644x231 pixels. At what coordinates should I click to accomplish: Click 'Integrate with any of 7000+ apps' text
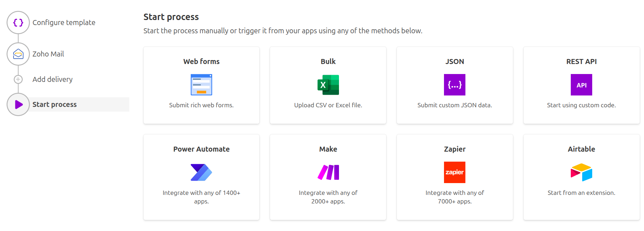[x=454, y=197]
